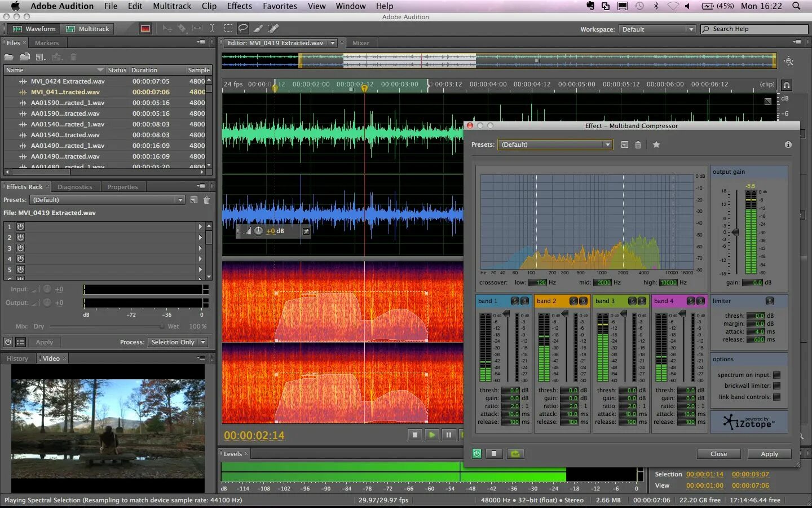
Task: Click Import File icon in Files panel
Action: click(x=25, y=57)
